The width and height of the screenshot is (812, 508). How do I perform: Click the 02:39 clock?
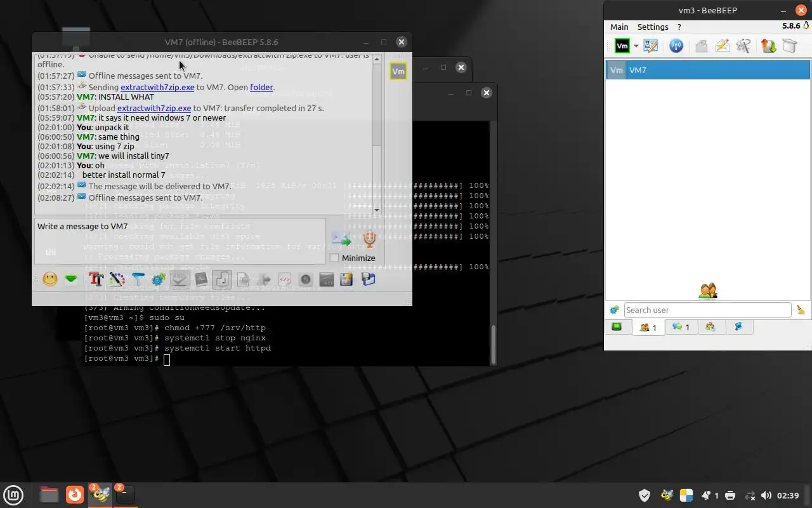coord(788,495)
